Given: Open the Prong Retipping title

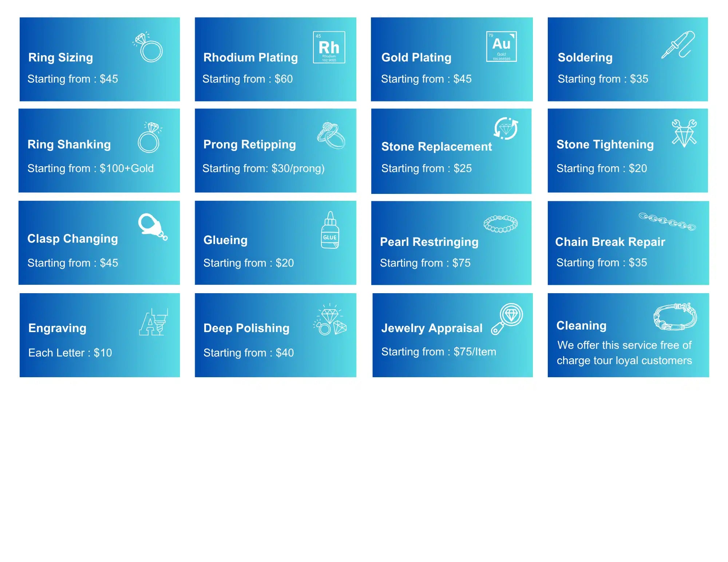Looking at the screenshot, I should pyautogui.click(x=250, y=144).
